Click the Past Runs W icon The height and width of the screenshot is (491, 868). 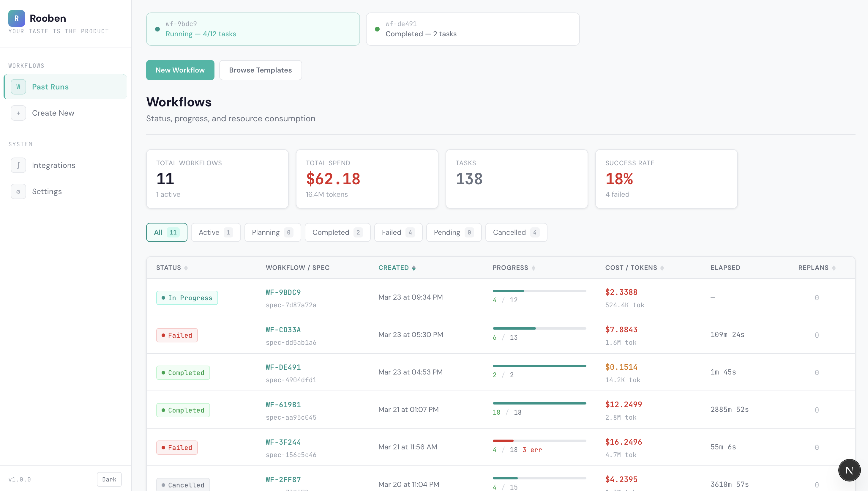click(x=18, y=87)
